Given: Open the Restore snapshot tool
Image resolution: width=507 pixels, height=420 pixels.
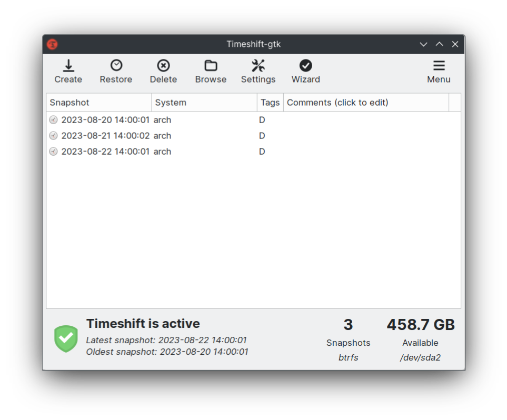Looking at the screenshot, I should (115, 71).
